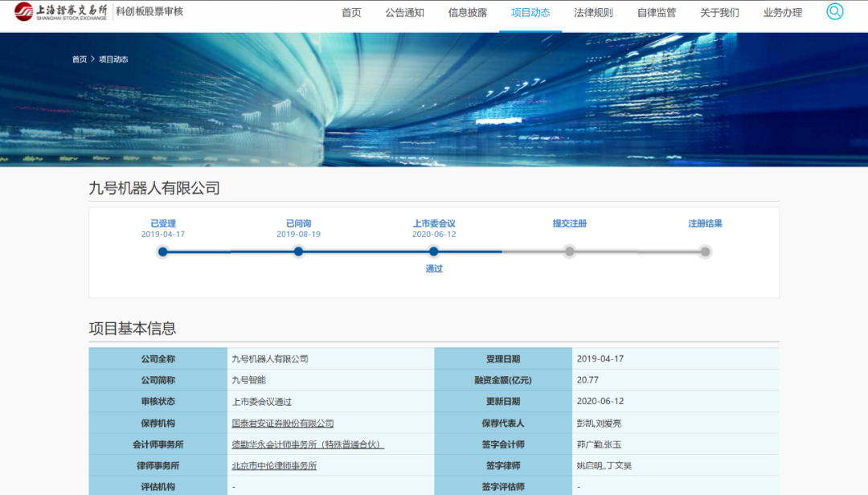
Task: Open 北京市中伦律师事务所 link
Action: click(274, 465)
